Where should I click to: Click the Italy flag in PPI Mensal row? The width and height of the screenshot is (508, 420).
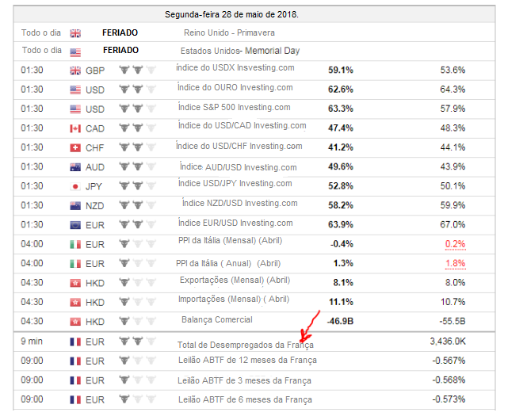point(75,244)
